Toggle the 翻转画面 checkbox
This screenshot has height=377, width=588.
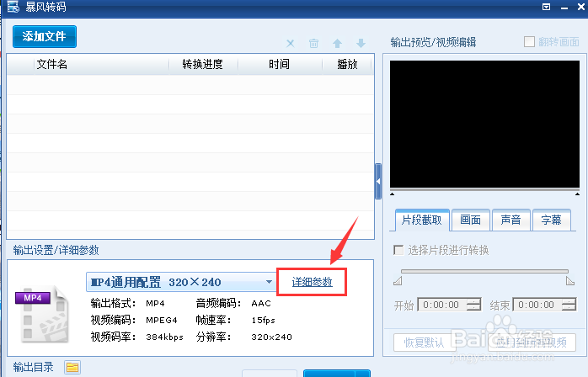(x=529, y=41)
